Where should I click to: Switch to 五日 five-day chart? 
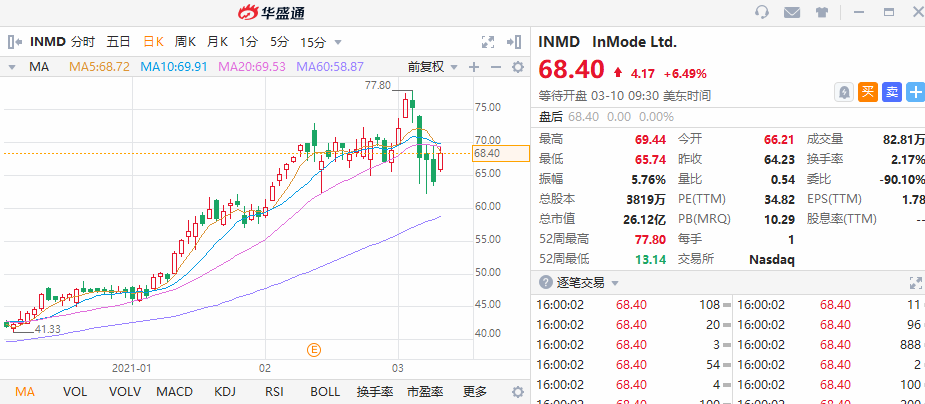click(118, 42)
